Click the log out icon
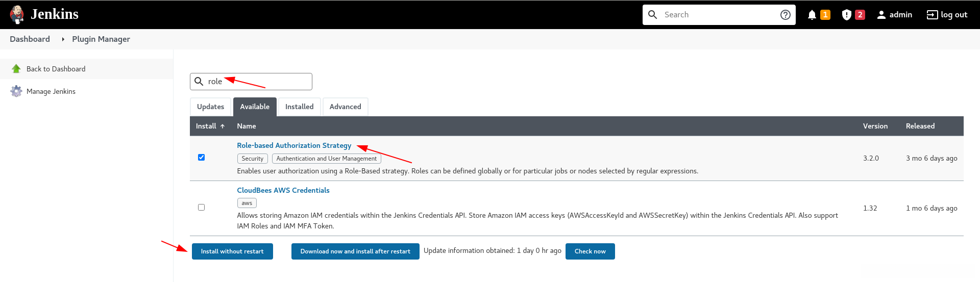Viewport: 980px width, 282px height. tap(932, 15)
